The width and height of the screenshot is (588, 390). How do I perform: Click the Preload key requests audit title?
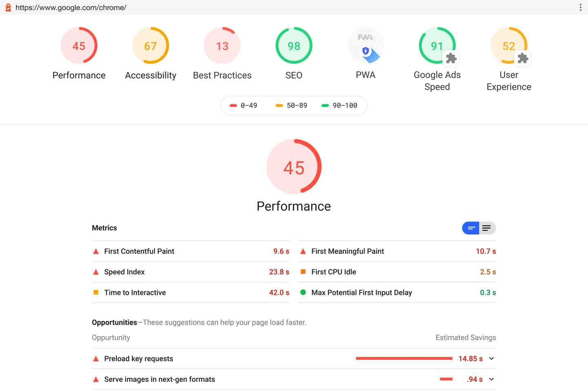tap(139, 359)
